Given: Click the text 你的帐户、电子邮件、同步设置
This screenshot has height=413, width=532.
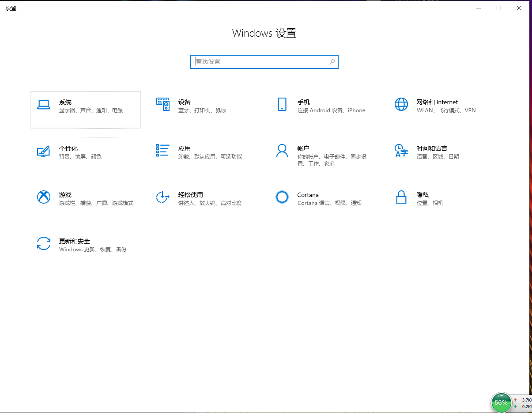Looking at the screenshot, I should click(332, 160).
